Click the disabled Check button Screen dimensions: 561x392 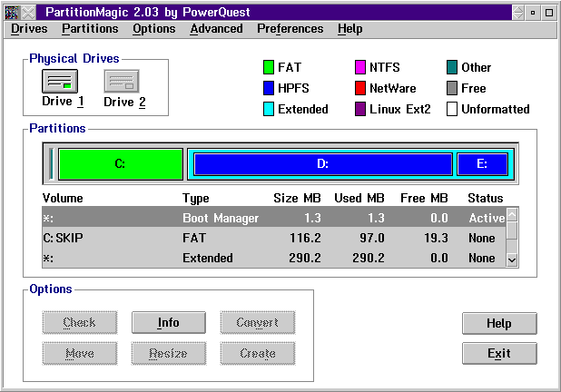(79, 323)
